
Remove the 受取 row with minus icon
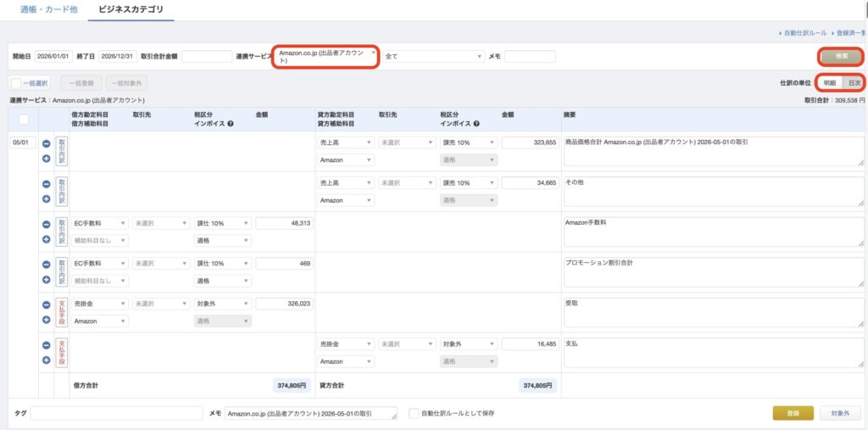point(47,304)
